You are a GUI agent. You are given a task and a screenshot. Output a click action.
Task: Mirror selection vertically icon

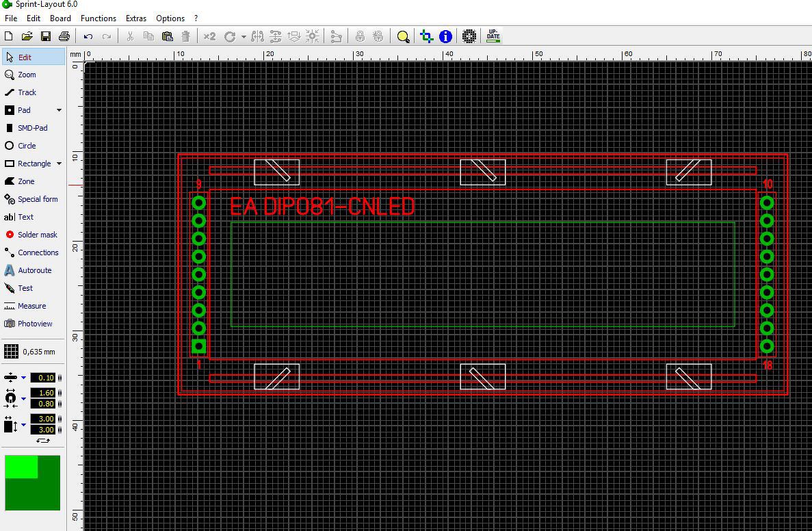click(276, 36)
